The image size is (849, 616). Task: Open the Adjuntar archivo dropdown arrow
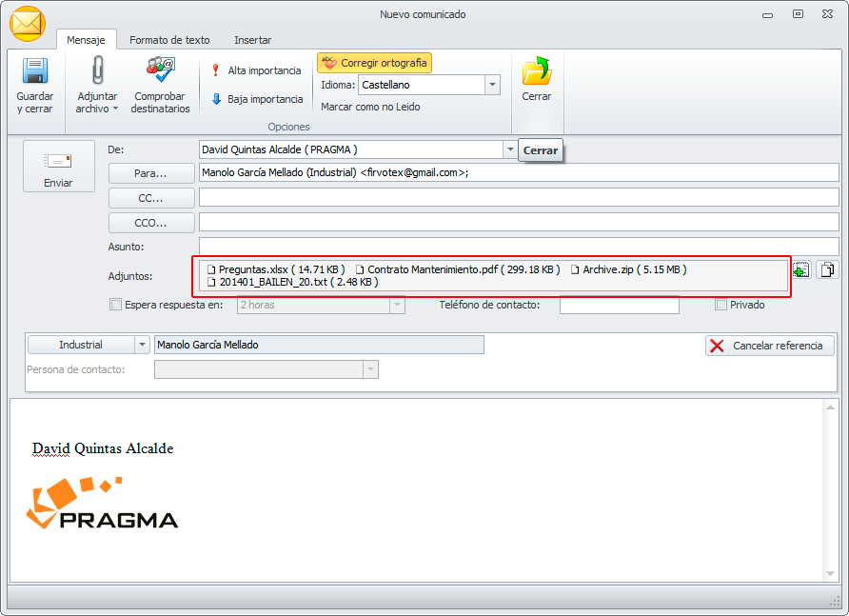click(115, 109)
